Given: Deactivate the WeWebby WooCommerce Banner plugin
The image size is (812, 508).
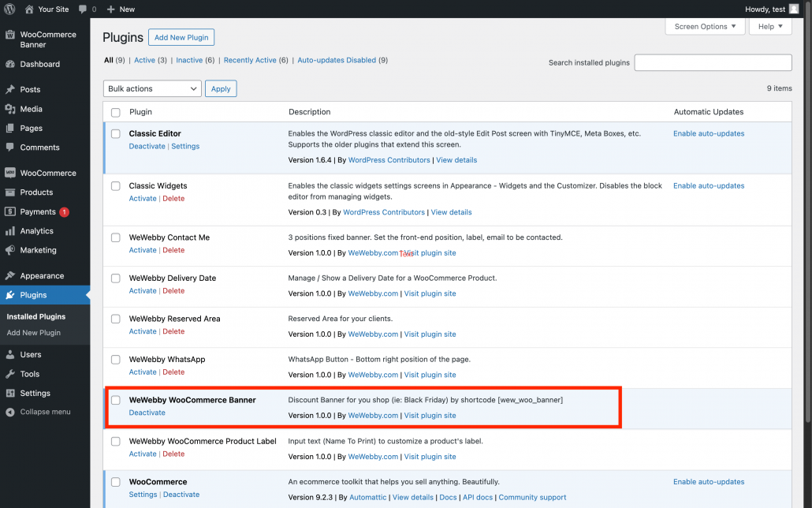Looking at the screenshot, I should (x=147, y=413).
